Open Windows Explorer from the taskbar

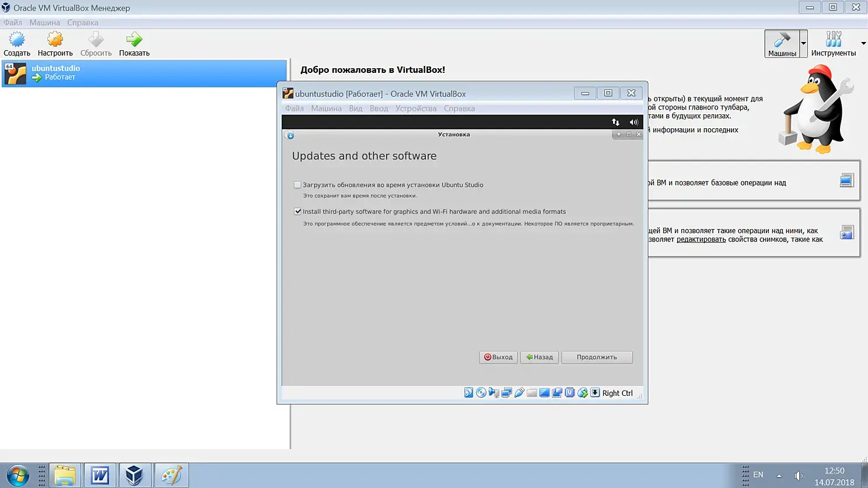(65, 475)
